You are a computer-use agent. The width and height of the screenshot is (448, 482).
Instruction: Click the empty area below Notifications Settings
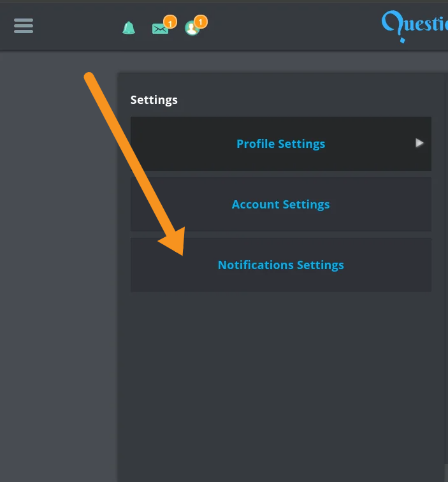coord(281,384)
